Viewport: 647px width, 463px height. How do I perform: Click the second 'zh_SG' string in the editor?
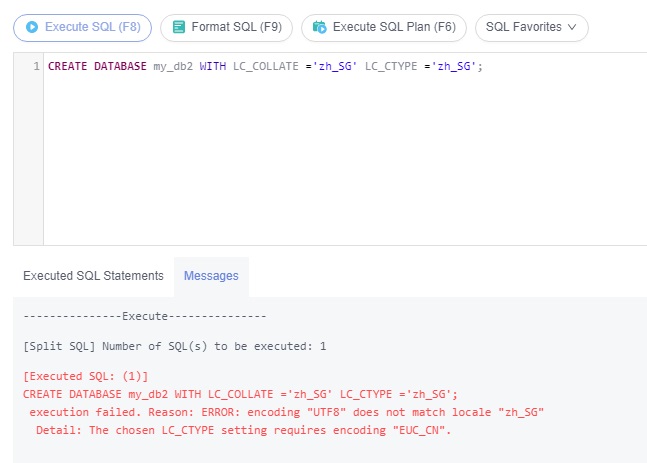click(x=453, y=66)
